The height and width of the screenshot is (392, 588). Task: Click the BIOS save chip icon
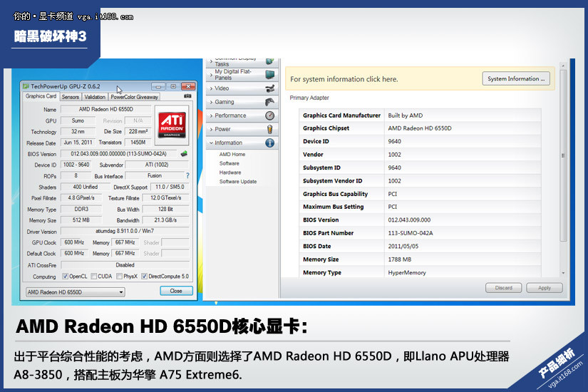[184, 154]
